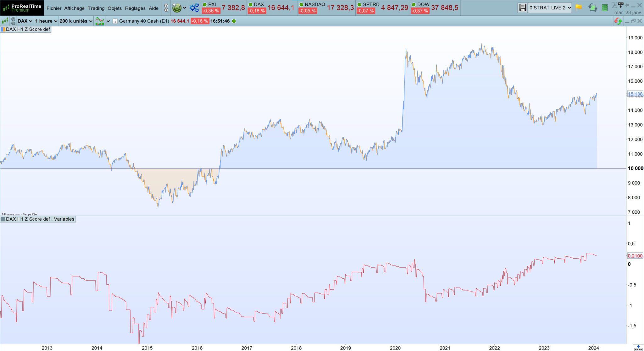Click the blue gears settings icon
The image size is (644, 351).
pyautogui.click(x=194, y=8)
